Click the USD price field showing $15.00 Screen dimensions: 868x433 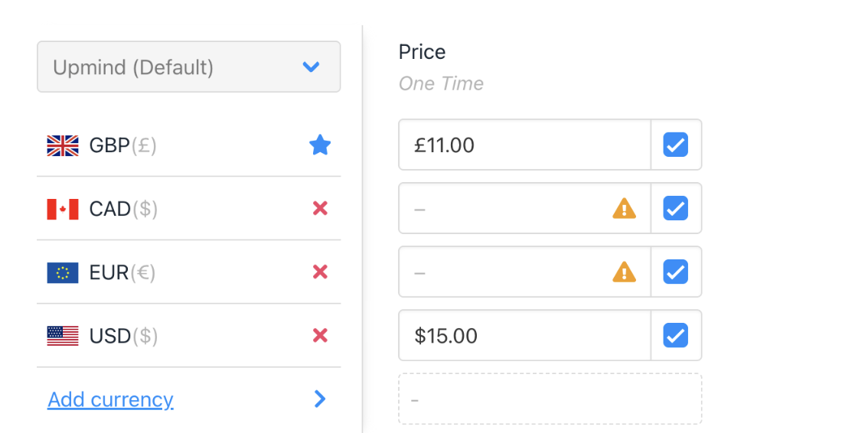[x=524, y=335]
